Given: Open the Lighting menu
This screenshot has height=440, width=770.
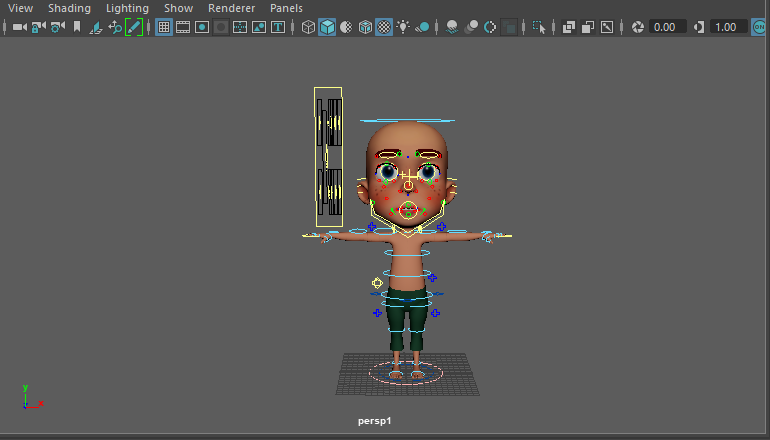Looking at the screenshot, I should pos(127,8).
